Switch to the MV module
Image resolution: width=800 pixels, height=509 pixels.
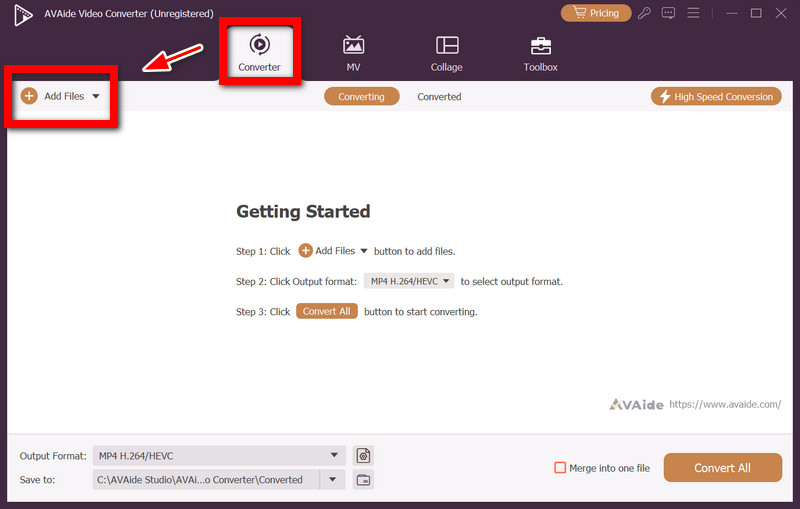(353, 53)
